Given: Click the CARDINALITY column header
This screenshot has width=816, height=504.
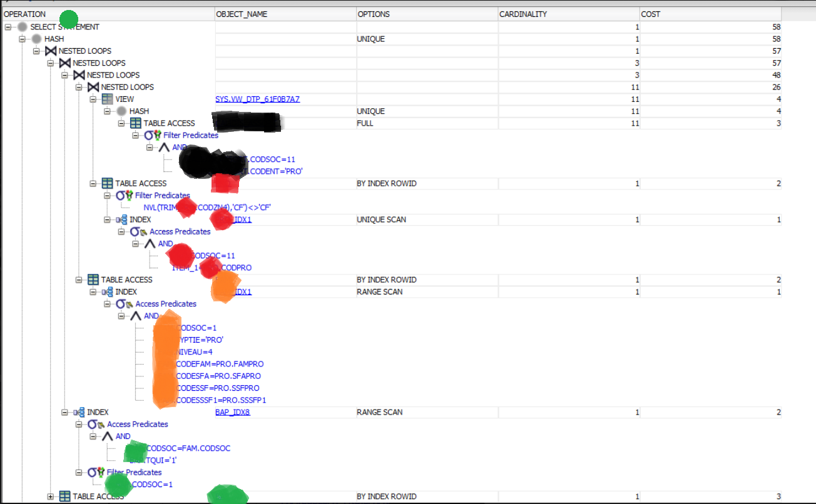Looking at the screenshot, I should coord(568,14).
